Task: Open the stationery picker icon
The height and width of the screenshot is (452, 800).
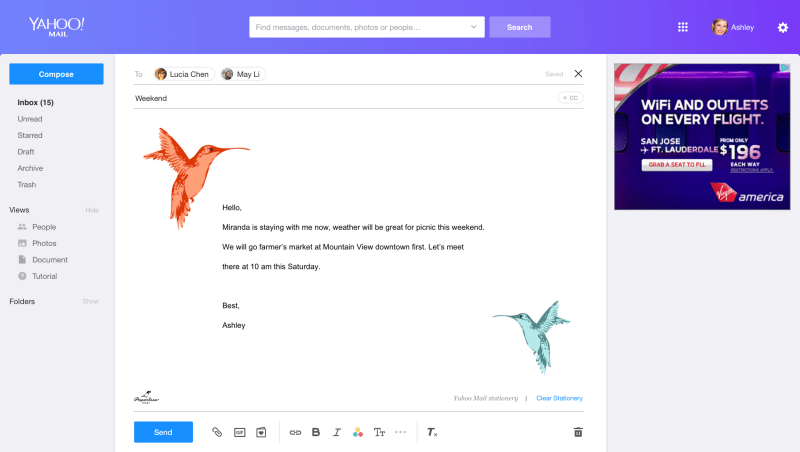Action: tap(261, 432)
